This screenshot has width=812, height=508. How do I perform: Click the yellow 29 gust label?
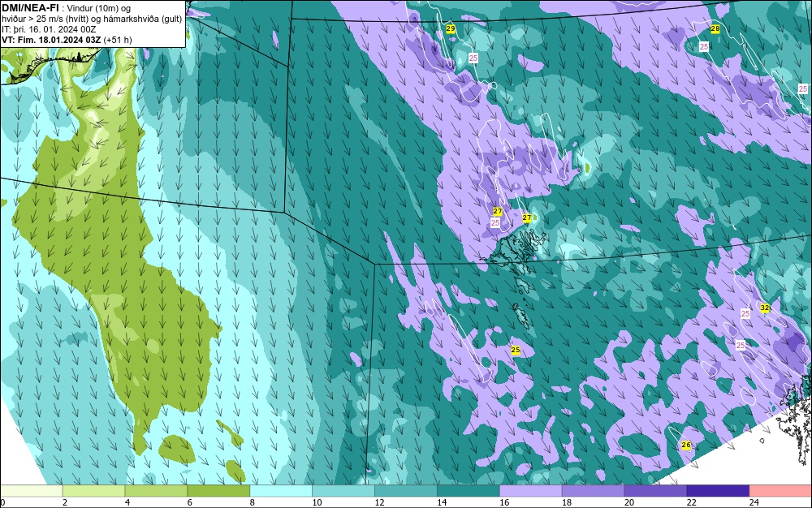click(x=451, y=29)
